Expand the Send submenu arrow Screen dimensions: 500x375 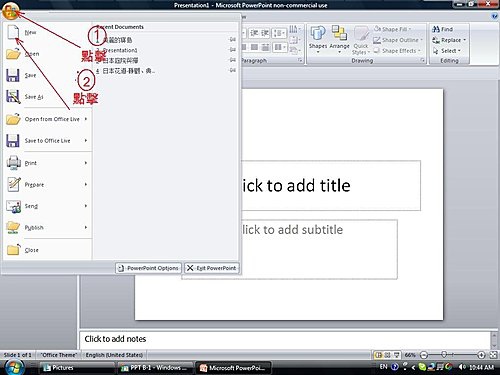(86, 206)
